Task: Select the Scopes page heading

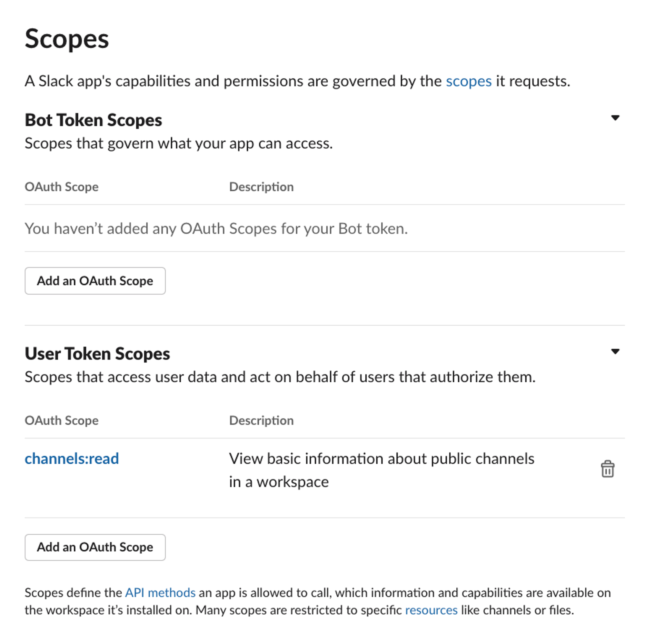Action: [x=67, y=39]
